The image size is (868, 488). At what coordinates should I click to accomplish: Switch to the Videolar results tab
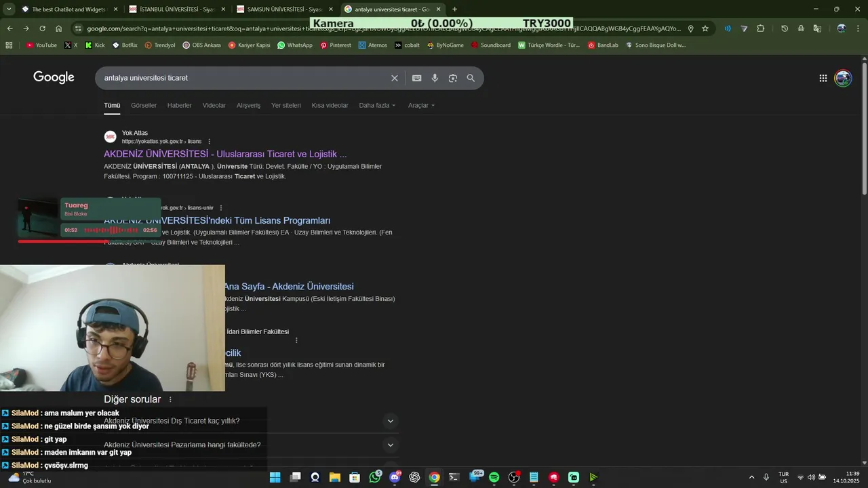(x=214, y=105)
